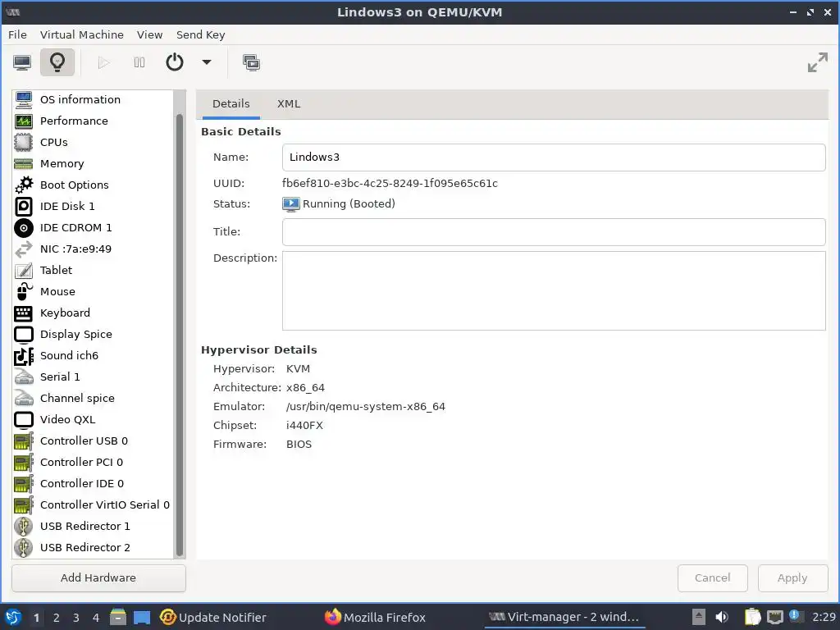The image size is (840, 630).
Task: Open Display Spice settings
Action: point(93,335)
